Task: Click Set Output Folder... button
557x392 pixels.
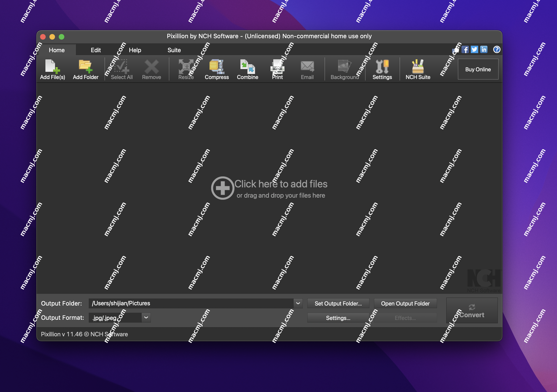Action: (x=338, y=303)
